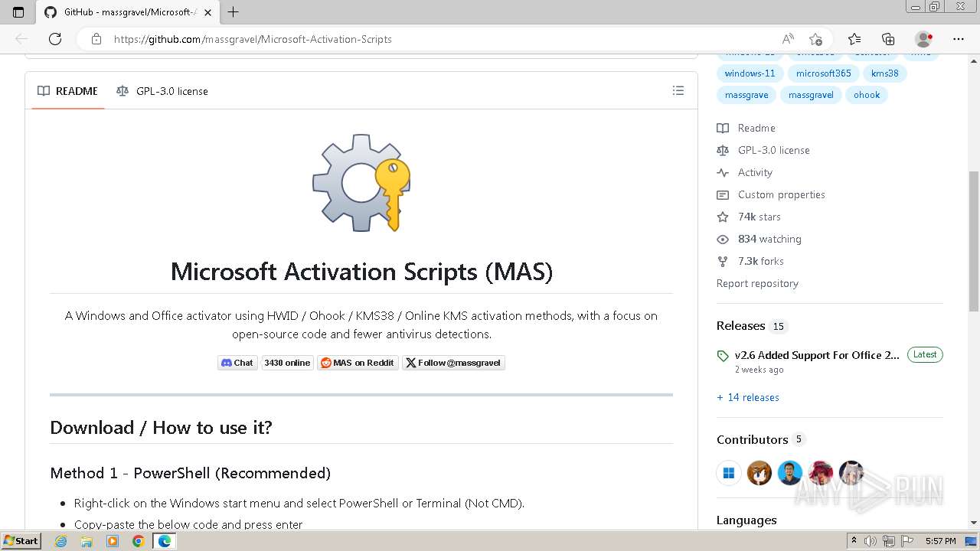The height and width of the screenshot is (551, 980).
Task: View the 7.3k forks link
Action: (x=750, y=261)
